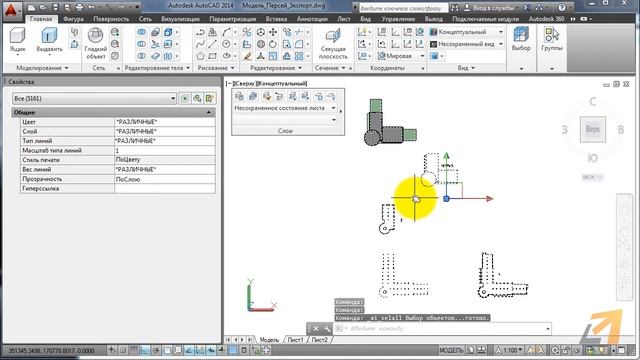The width and height of the screenshot is (640, 360).
Task: Click the Undo arrow in quick access toolbar
Action: [91, 7]
